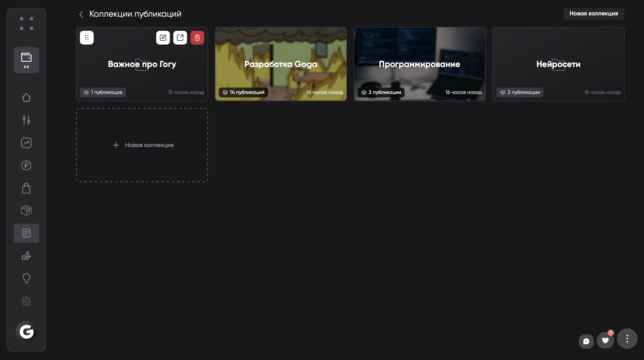644x360 pixels.
Task: Open the package box icon in sidebar
Action: (26, 210)
